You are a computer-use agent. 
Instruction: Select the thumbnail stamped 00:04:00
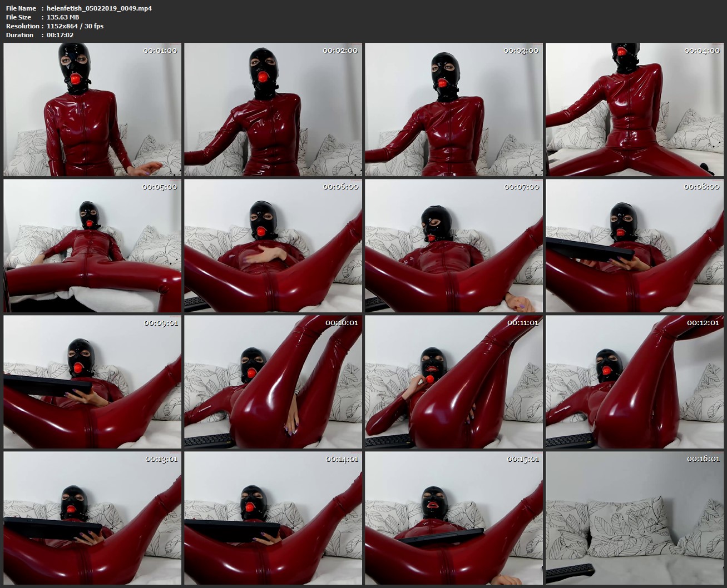(x=635, y=109)
